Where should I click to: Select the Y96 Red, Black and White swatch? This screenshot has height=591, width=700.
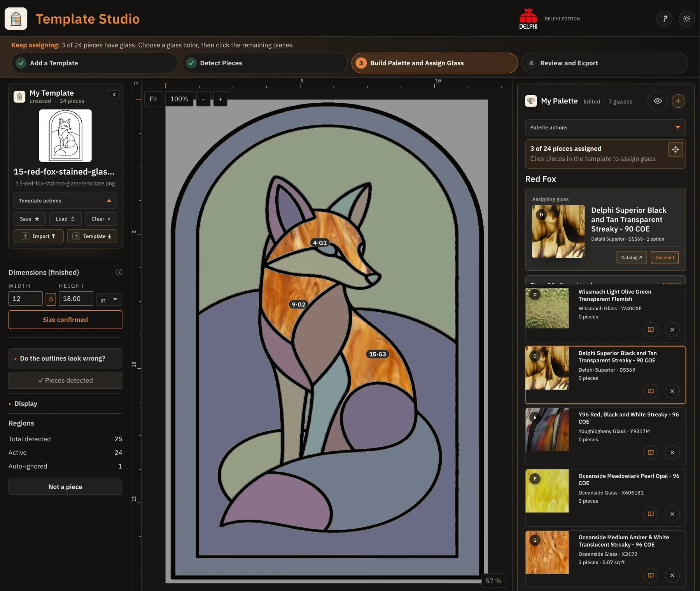point(547,430)
